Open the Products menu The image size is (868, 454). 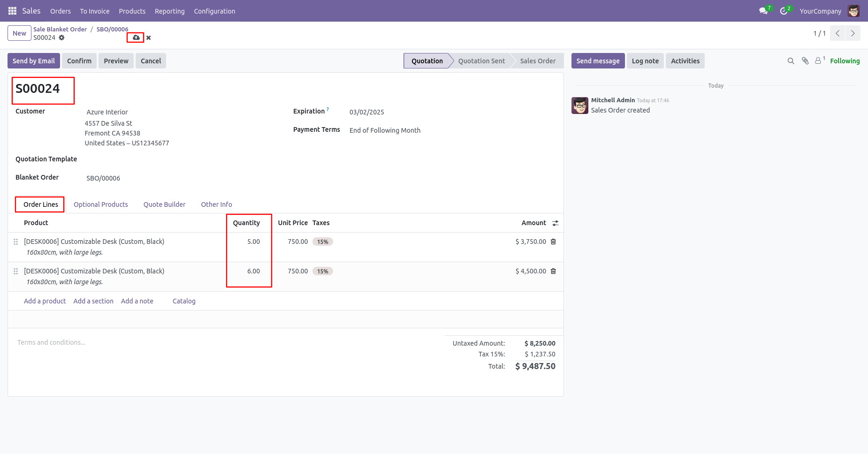(x=132, y=11)
